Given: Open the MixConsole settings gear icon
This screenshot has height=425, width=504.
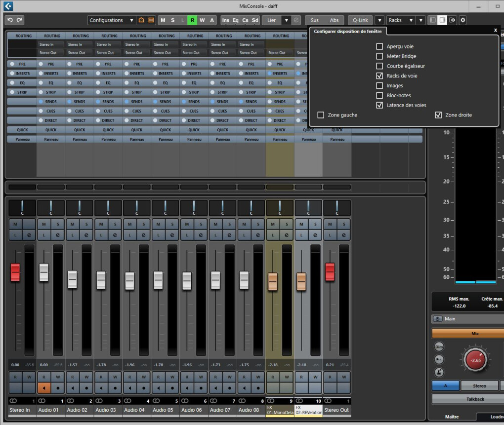Looking at the screenshot, I should tap(462, 20).
